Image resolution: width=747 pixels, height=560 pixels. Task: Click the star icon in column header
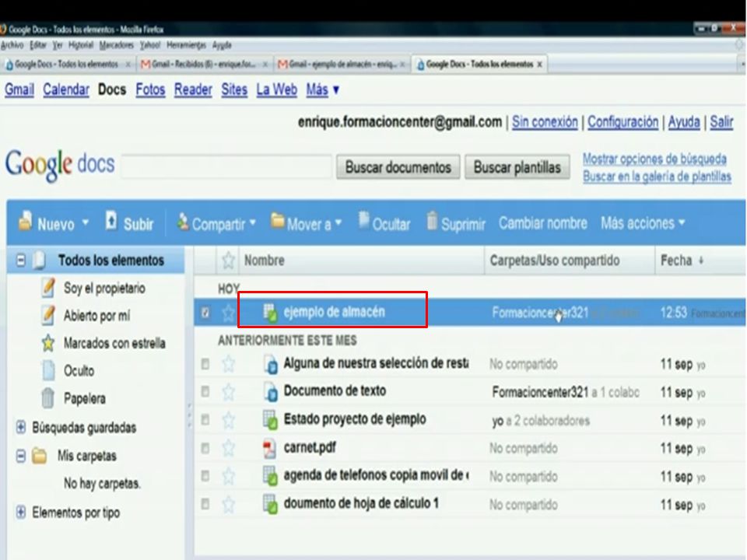click(x=228, y=260)
